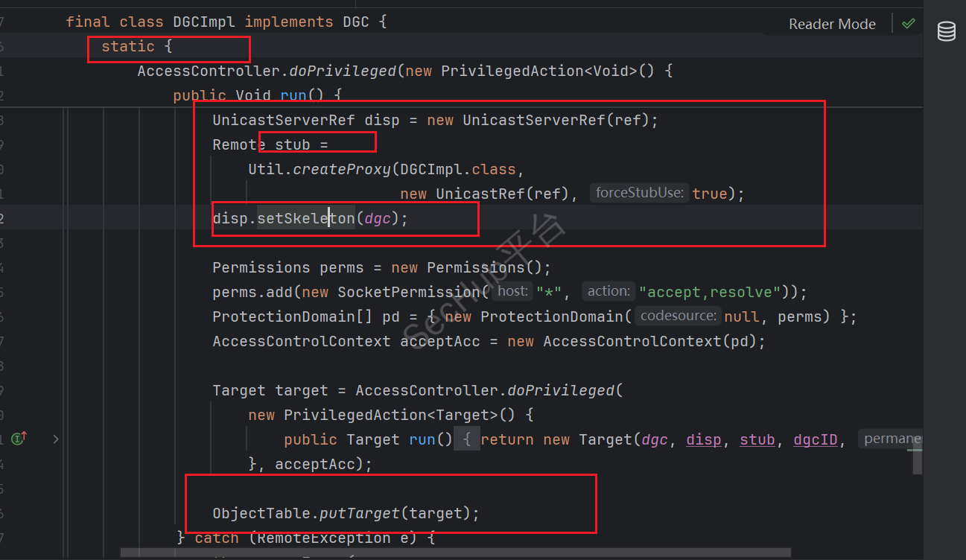Click the action parameter hint
Viewport: 966px width, 560px height.
[608, 291]
